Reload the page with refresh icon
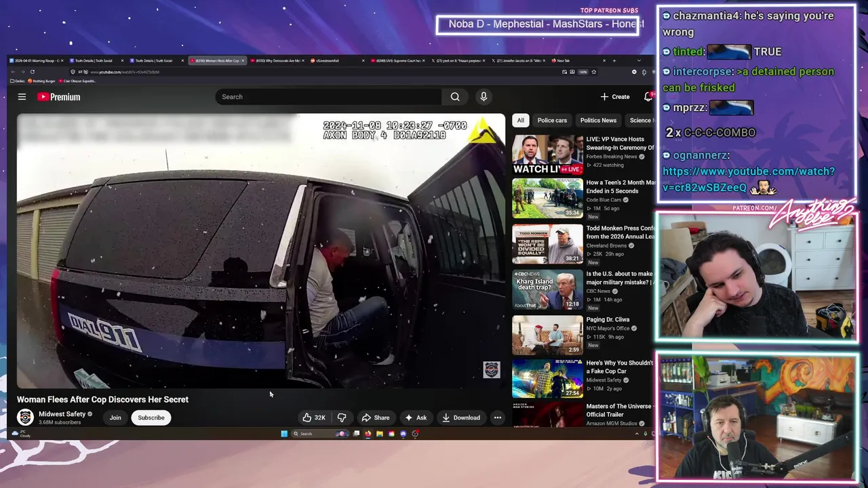 pos(32,72)
